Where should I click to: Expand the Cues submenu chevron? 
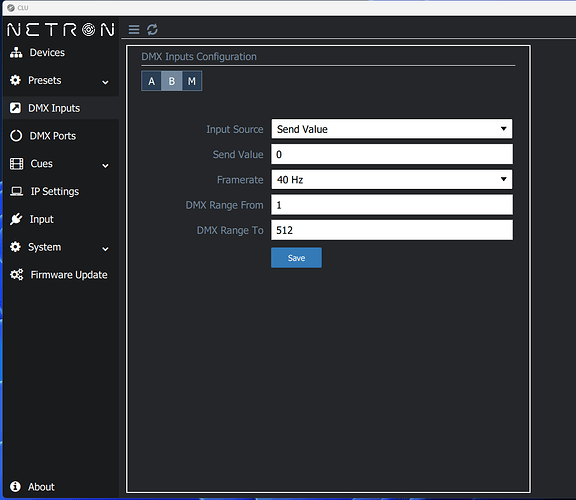[105, 166]
